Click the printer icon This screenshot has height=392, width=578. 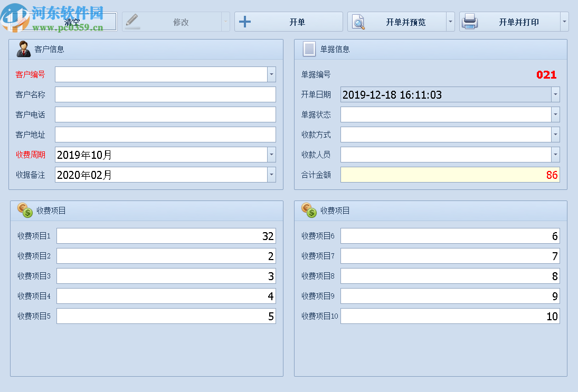[x=470, y=22]
